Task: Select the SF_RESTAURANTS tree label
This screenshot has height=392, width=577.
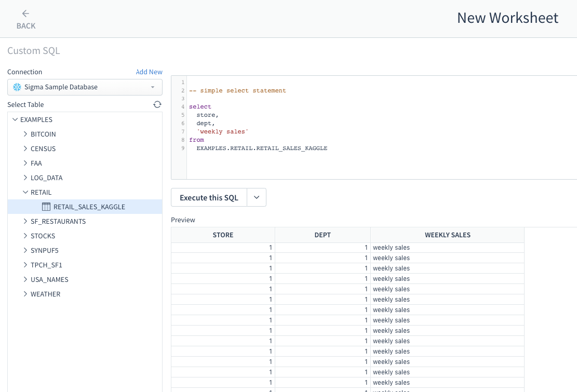Action: 58,221
